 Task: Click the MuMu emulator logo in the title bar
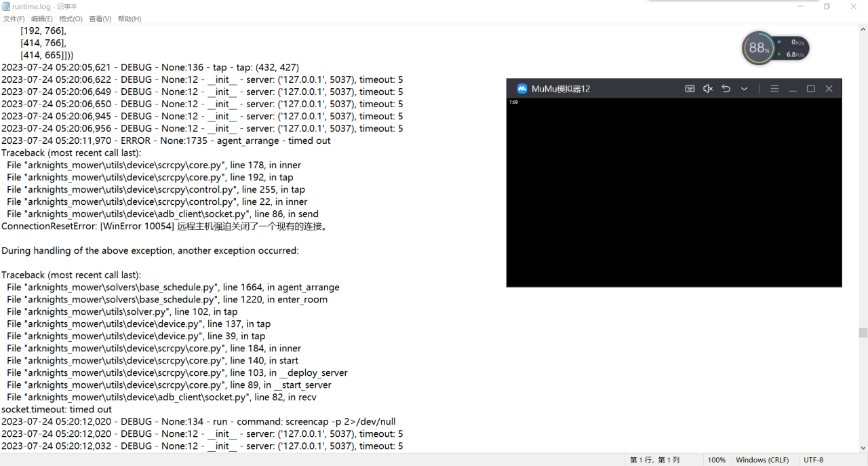(x=522, y=88)
